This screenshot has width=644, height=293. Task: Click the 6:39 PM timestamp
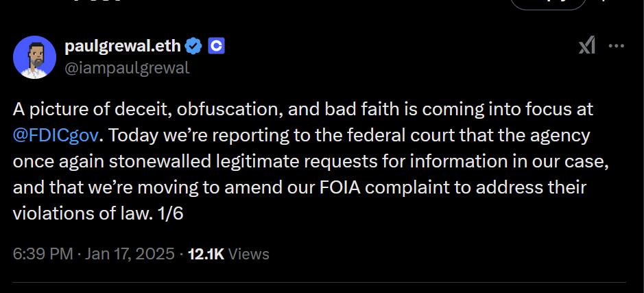pyautogui.click(x=43, y=254)
